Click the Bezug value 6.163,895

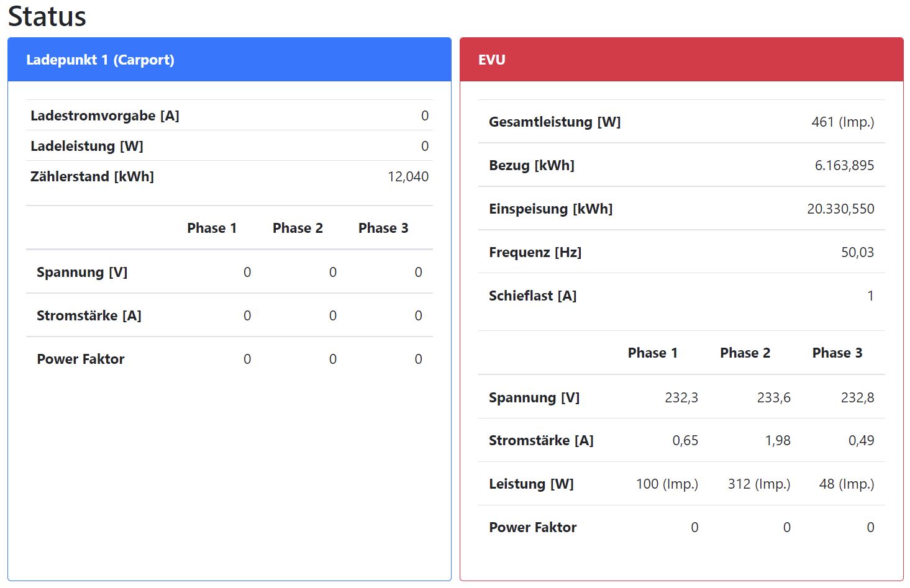click(x=844, y=165)
